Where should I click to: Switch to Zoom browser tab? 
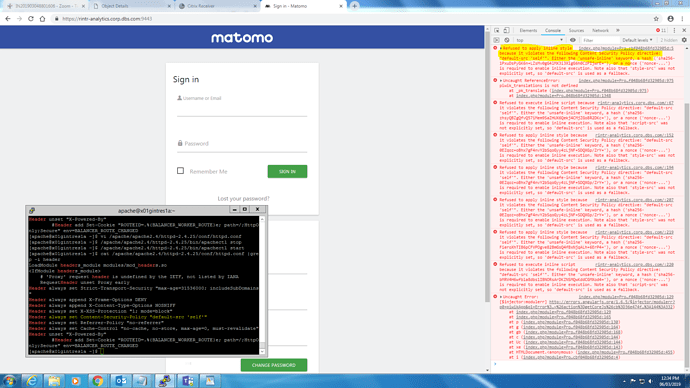click(46, 6)
